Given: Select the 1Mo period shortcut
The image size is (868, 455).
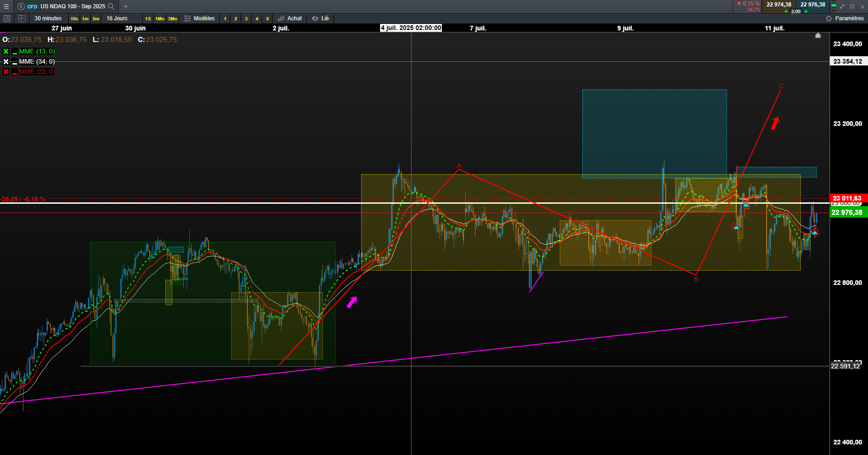Looking at the screenshot, I should pos(160,18).
